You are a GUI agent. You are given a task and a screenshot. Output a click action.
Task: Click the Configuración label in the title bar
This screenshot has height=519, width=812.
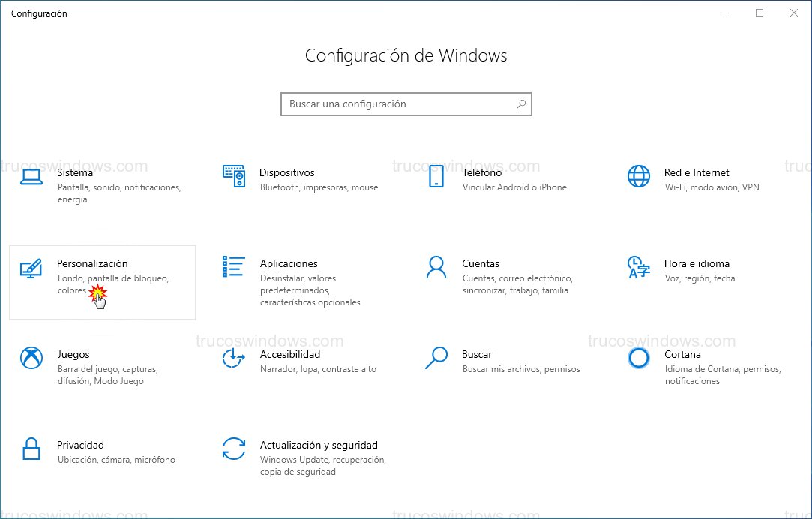coord(39,13)
